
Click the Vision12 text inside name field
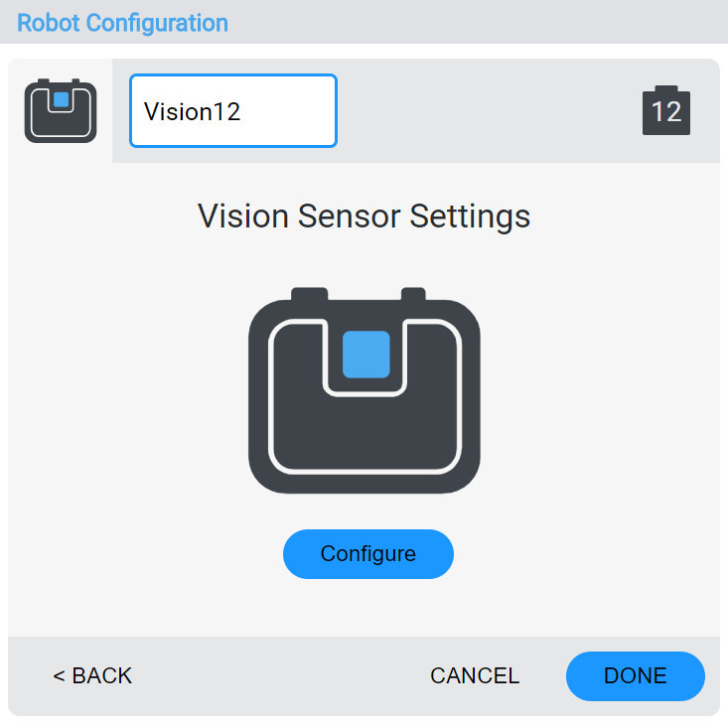pyautogui.click(x=193, y=111)
